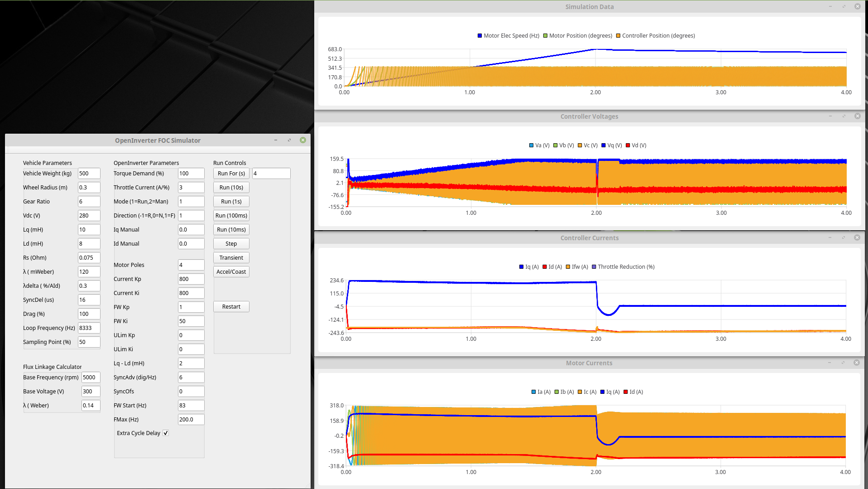Click the Accel/Coast button
The width and height of the screenshot is (868, 489).
point(231,272)
